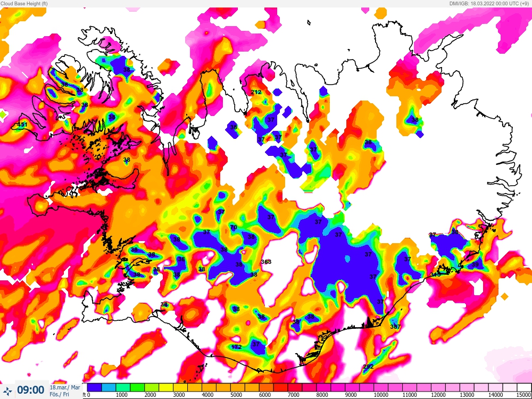Click the 'ft 0' legend unit label
Viewport: 532px width, 399px height.
coord(86,395)
